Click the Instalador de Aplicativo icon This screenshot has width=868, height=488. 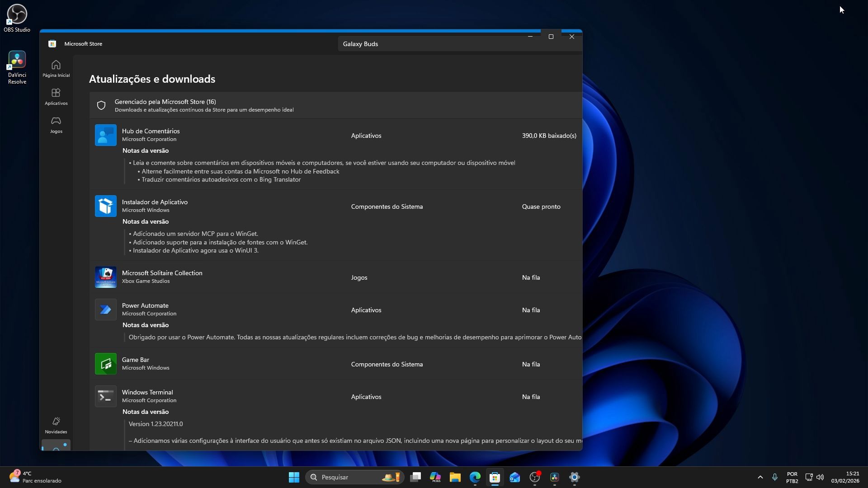point(105,206)
